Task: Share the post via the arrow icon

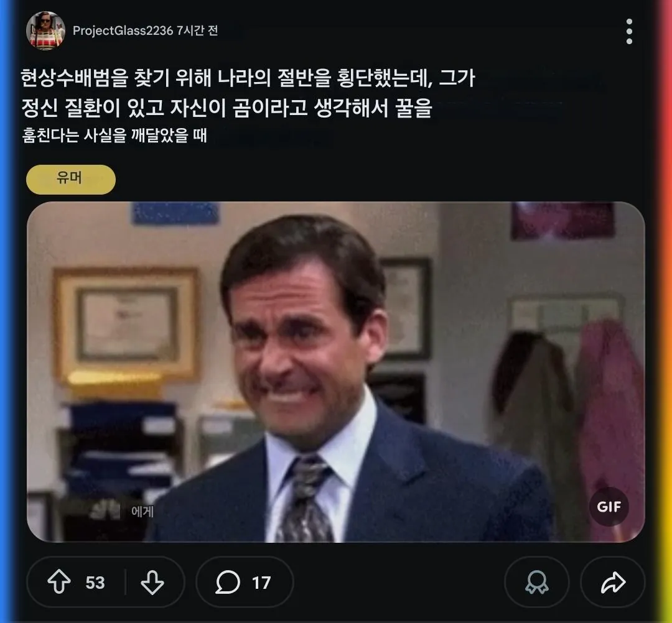Action: pos(613,583)
